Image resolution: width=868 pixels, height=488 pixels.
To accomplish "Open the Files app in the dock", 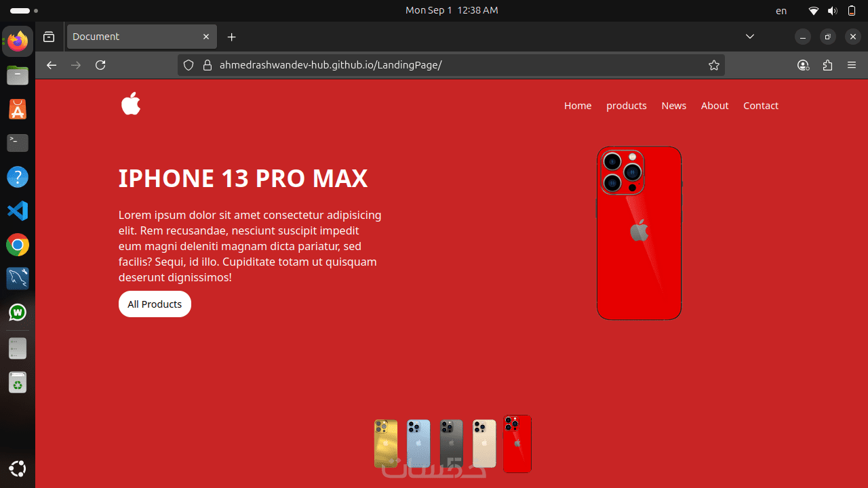I will pyautogui.click(x=18, y=75).
